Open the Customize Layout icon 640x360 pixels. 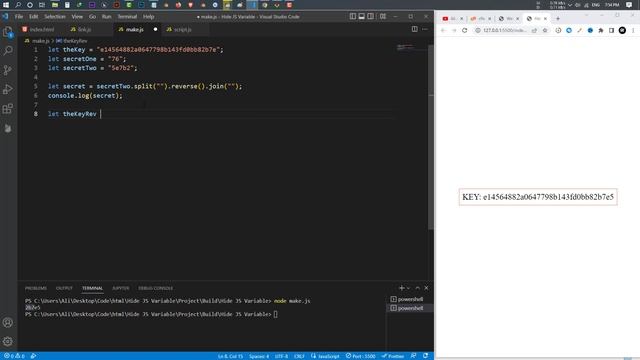tap(383, 16)
